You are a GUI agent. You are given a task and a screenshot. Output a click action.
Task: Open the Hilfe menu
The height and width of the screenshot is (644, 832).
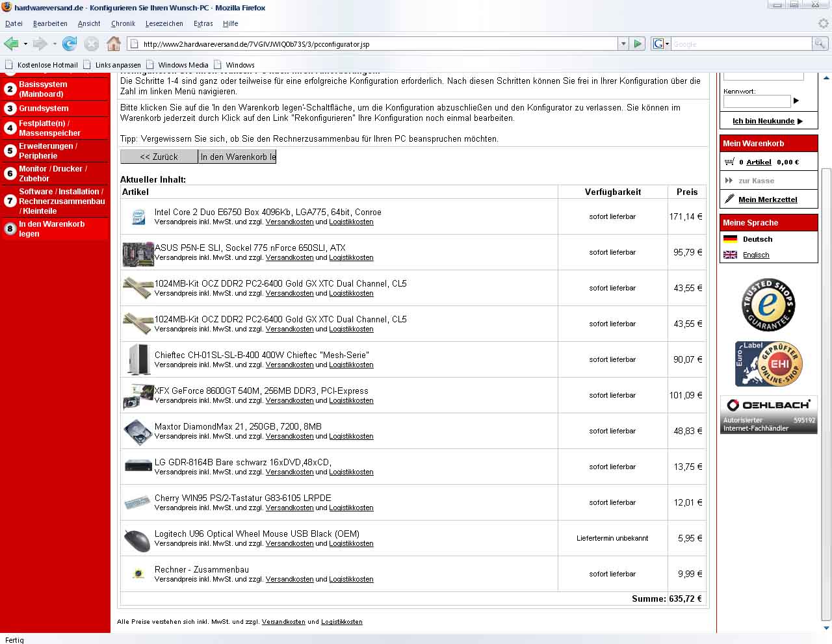pos(230,23)
